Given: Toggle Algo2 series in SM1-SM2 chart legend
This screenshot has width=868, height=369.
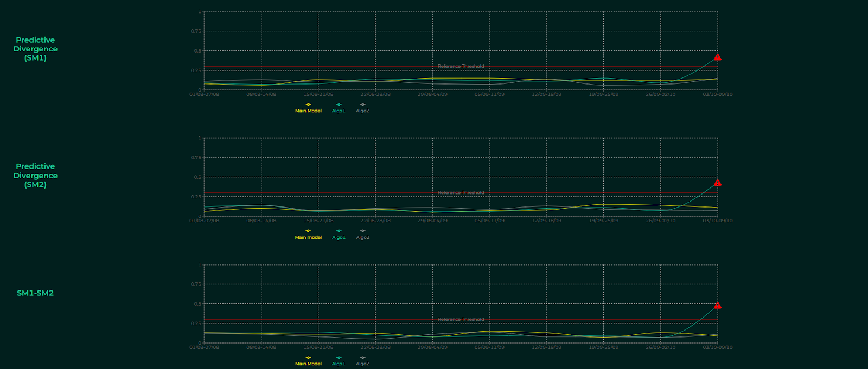Looking at the screenshot, I should 362,361.
